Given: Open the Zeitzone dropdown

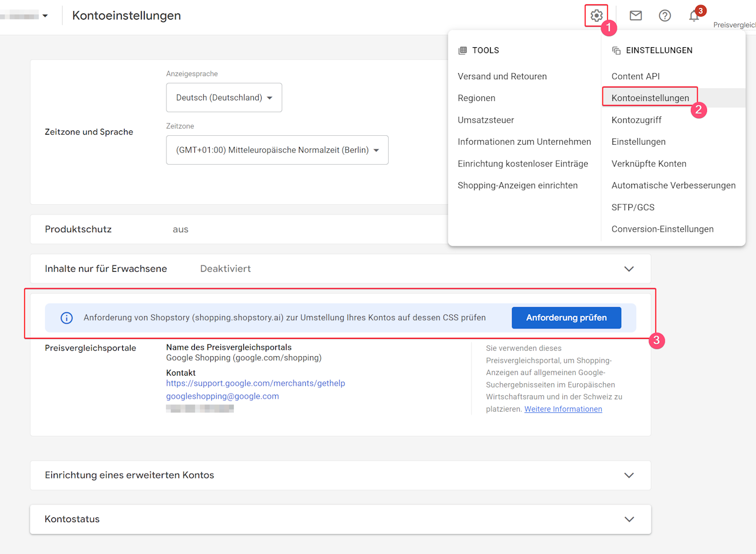Looking at the screenshot, I should click(x=277, y=150).
